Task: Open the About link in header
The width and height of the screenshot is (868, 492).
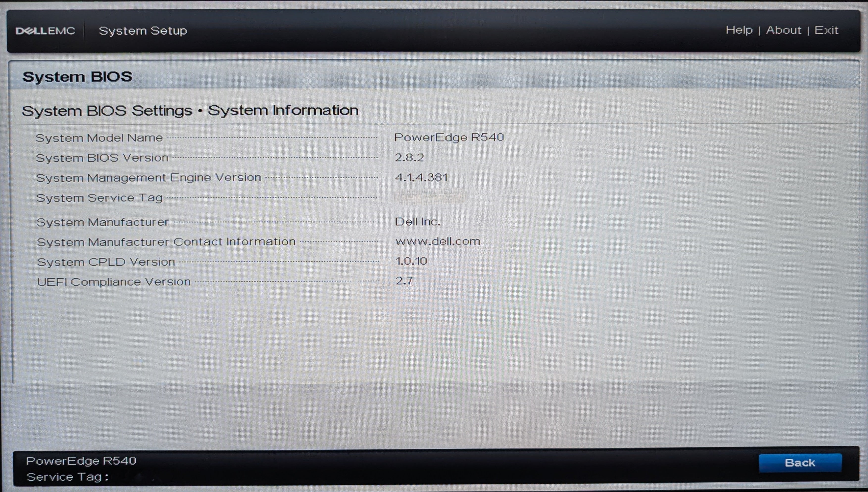Action: pyautogui.click(x=784, y=30)
